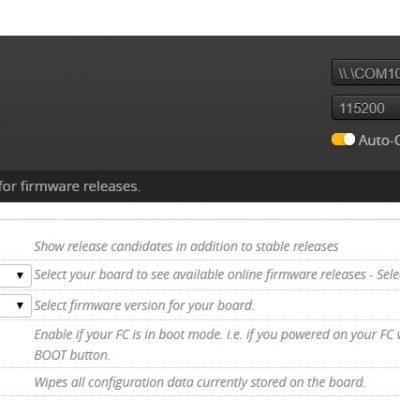Image resolution: width=400 pixels, height=400 pixels.
Task: Click the 'Show release candidates' description
Action: pos(186,246)
